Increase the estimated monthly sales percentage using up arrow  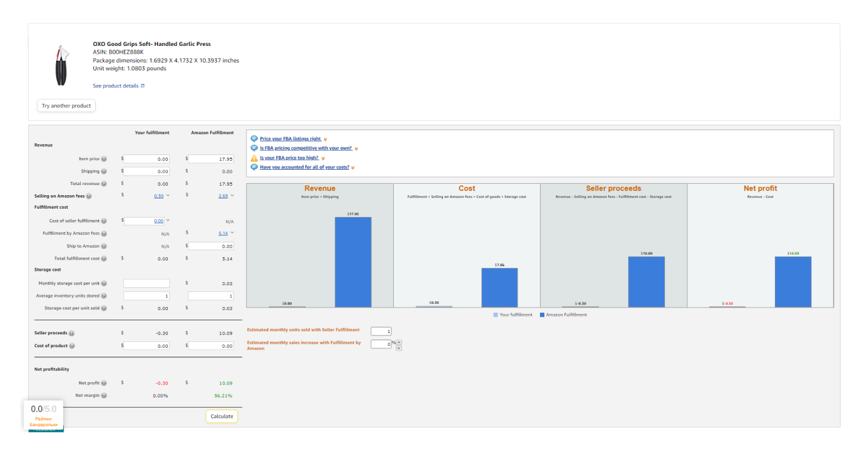399,341
